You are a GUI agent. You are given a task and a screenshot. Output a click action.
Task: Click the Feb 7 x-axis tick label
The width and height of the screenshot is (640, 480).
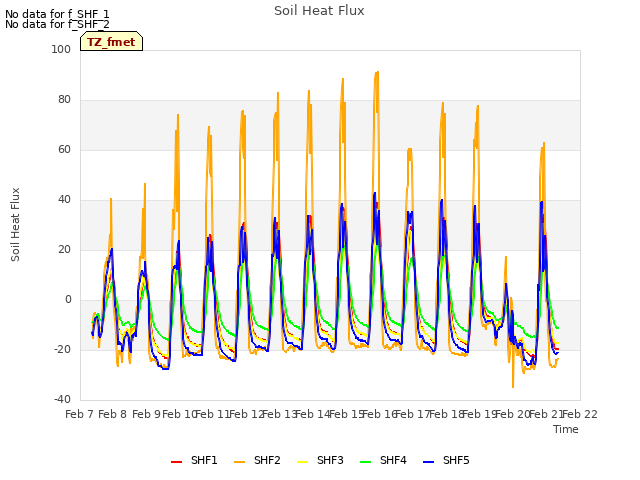tap(79, 414)
